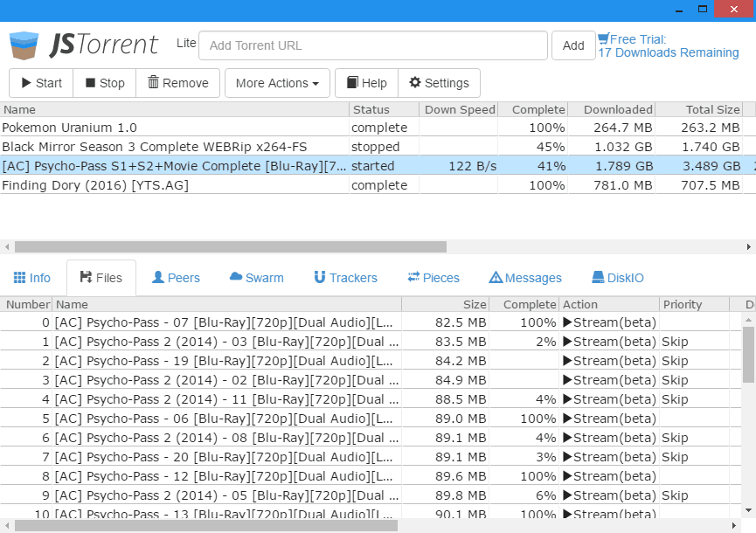The height and width of the screenshot is (533, 756).
Task: Click Skip priority for file 1
Action: point(675,342)
